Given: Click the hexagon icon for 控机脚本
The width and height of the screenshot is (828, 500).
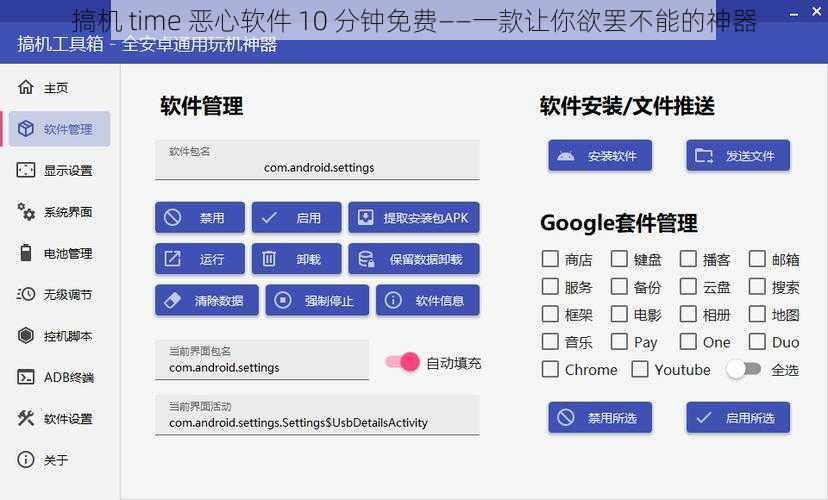Looking at the screenshot, I should [x=25, y=335].
